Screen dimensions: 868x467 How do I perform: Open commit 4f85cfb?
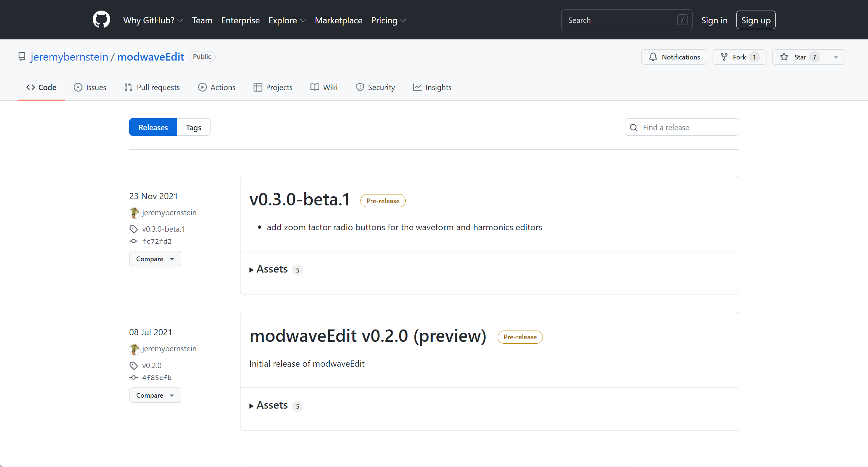click(x=157, y=378)
